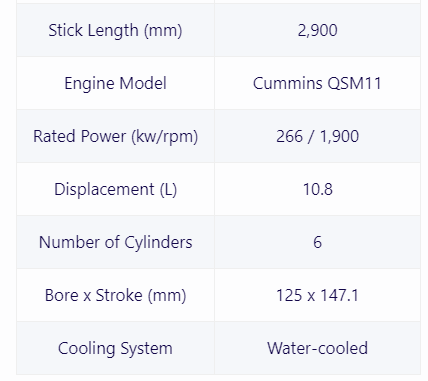Click the word Cummins in engine row
This screenshot has width=428, height=381.
pos(288,83)
